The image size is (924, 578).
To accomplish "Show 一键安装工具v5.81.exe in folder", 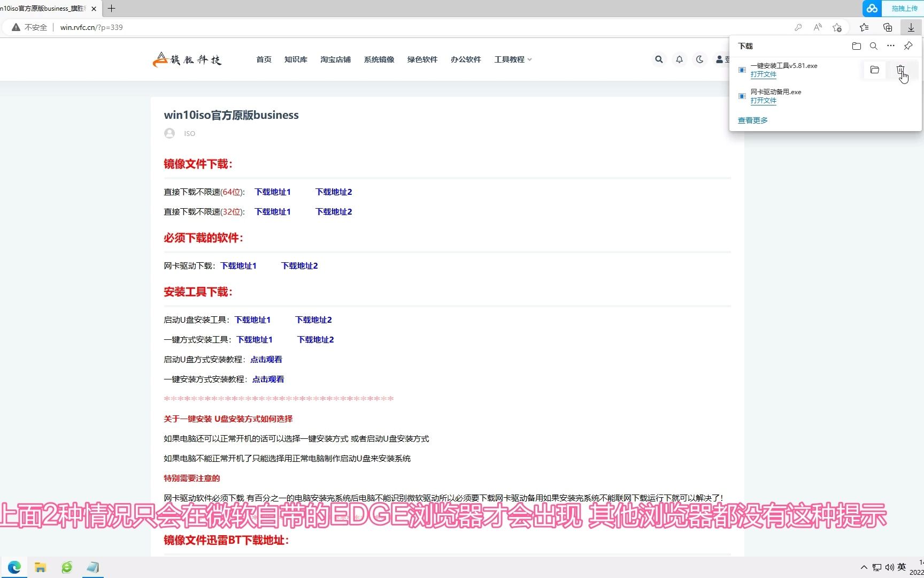I will click(875, 70).
